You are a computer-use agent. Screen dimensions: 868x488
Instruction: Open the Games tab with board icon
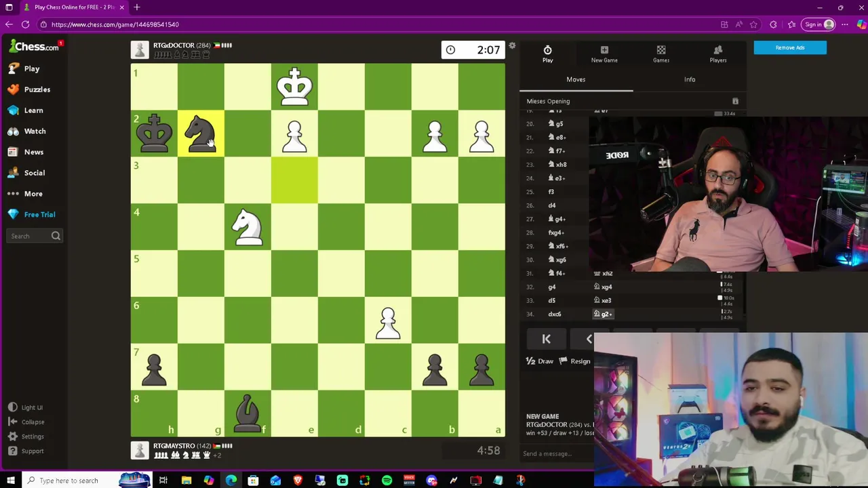tap(661, 54)
